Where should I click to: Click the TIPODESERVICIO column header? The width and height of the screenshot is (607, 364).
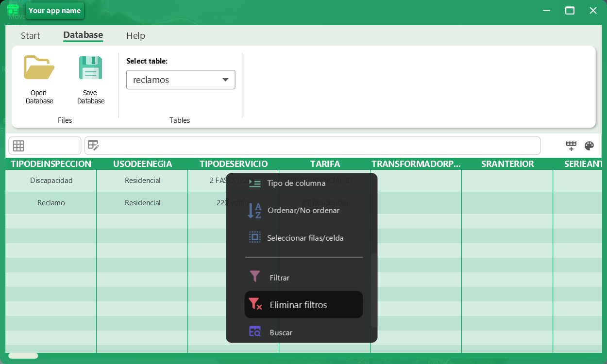click(x=234, y=164)
